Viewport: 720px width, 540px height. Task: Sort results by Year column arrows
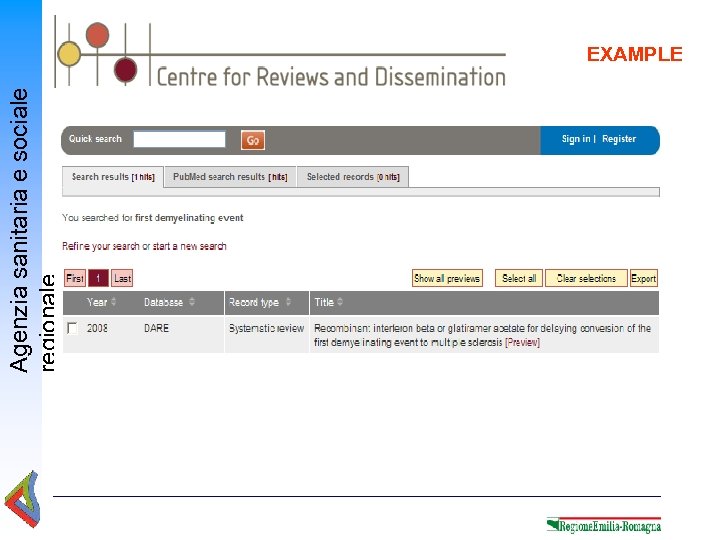tap(113, 302)
